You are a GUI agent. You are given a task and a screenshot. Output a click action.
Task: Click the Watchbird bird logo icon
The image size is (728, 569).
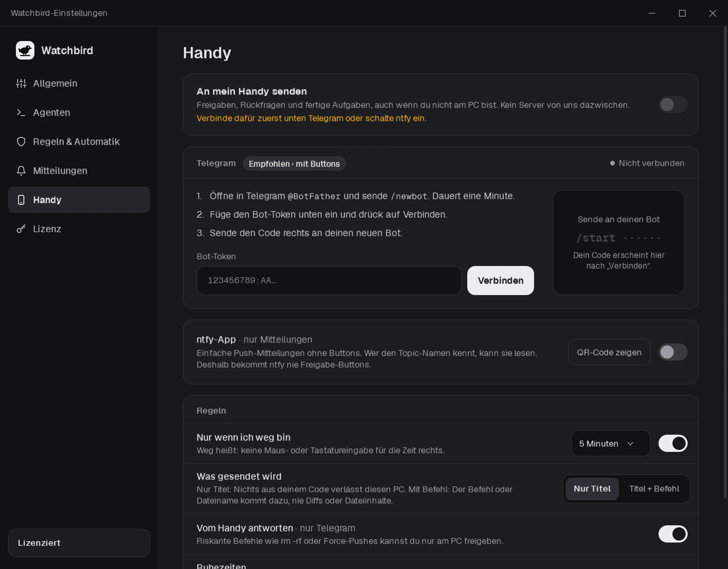pos(25,50)
